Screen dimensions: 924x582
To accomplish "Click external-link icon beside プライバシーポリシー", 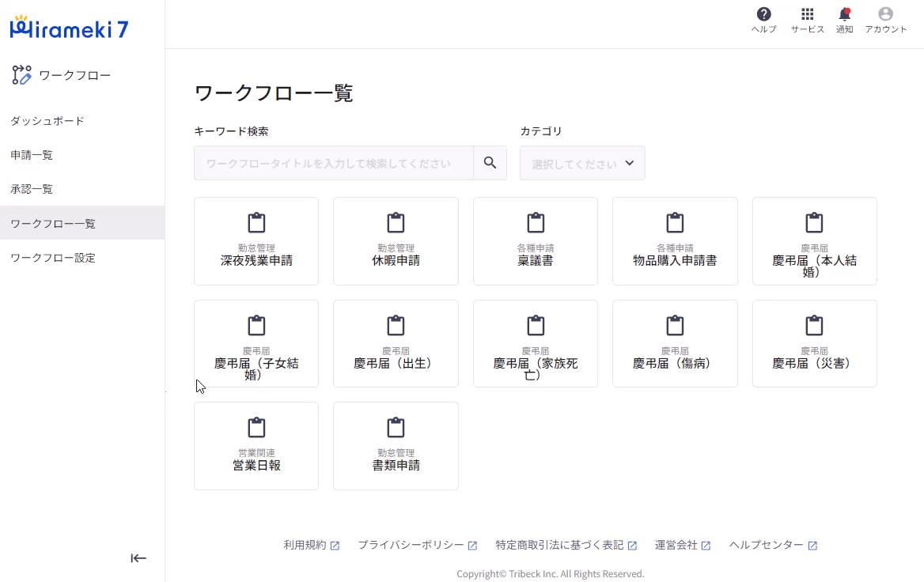I will coord(472,546).
